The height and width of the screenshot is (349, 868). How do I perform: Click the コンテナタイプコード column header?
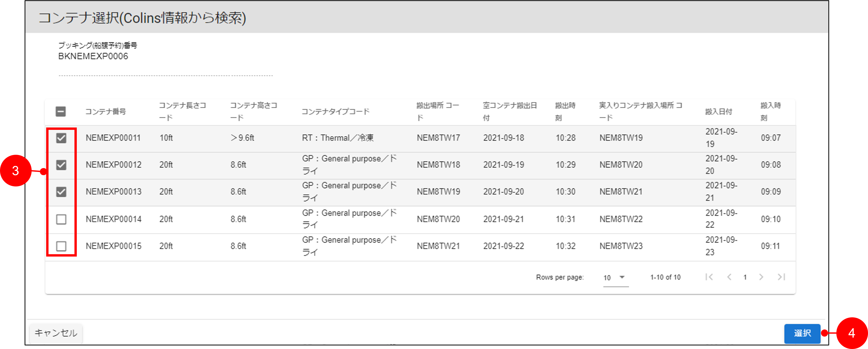pos(335,112)
